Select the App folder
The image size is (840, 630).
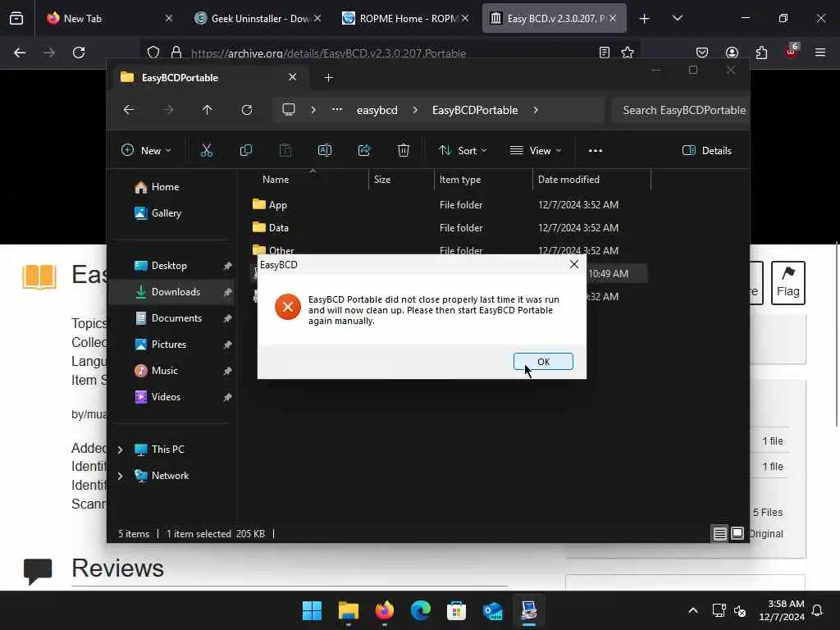pos(269,204)
